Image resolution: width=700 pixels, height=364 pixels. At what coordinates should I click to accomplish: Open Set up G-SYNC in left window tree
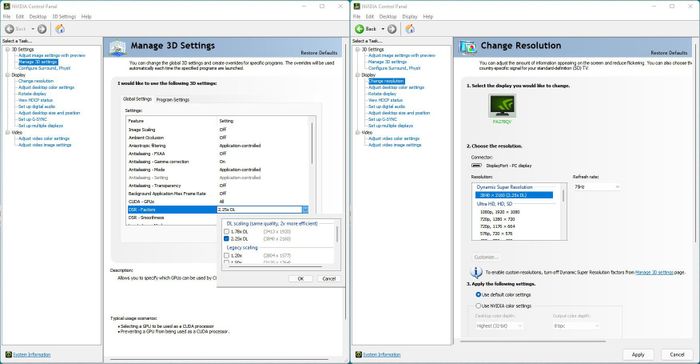coord(33,119)
